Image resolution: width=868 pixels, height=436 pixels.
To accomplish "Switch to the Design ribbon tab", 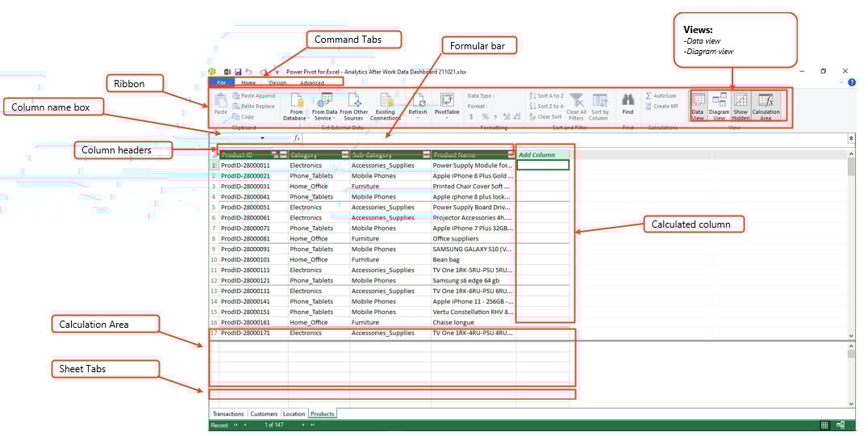I will pyautogui.click(x=278, y=82).
